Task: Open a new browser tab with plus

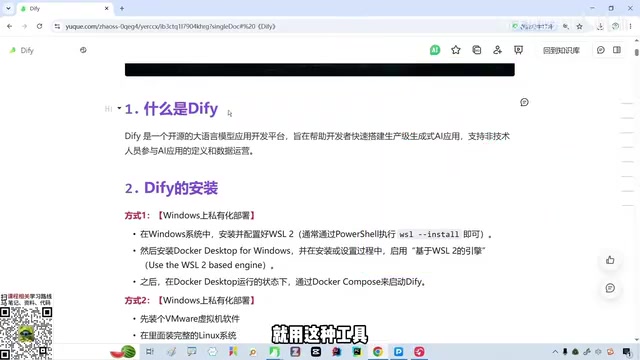Action: click(x=122, y=8)
